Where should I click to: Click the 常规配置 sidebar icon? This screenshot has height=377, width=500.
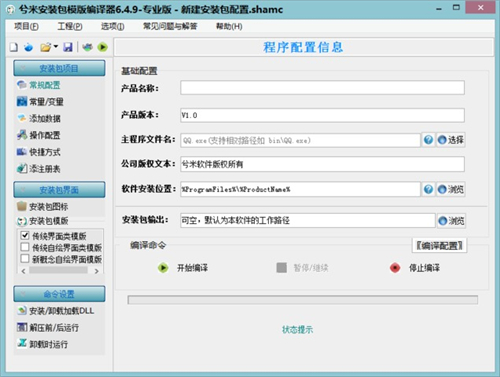click(x=22, y=85)
